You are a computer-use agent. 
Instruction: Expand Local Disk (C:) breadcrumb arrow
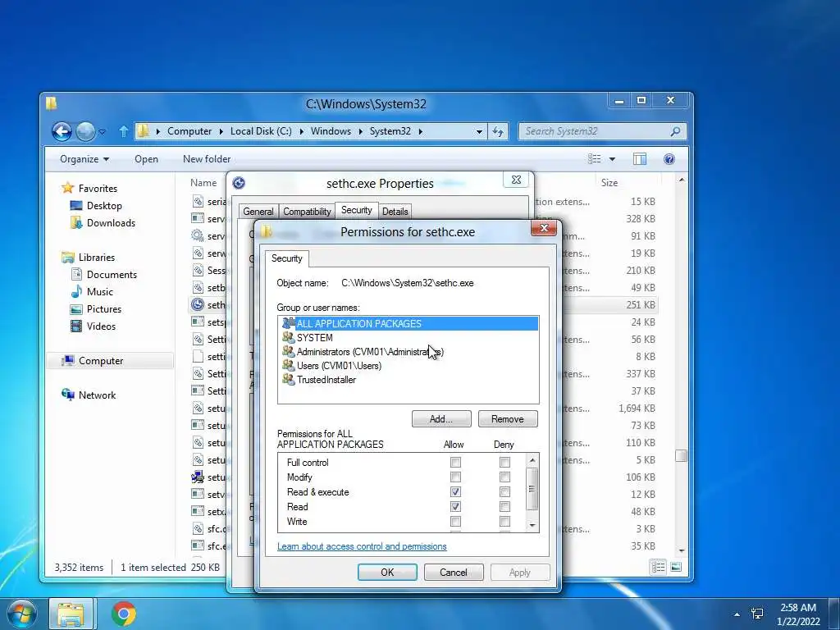pyautogui.click(x=301, y=131)
